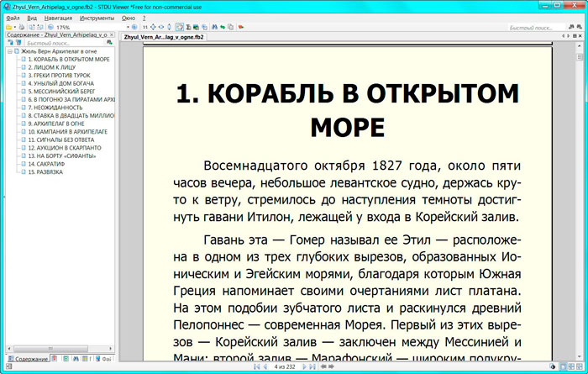This screenshot has height=374, width=588.
Task: Go to next page arrow
Action: point(304,366)
